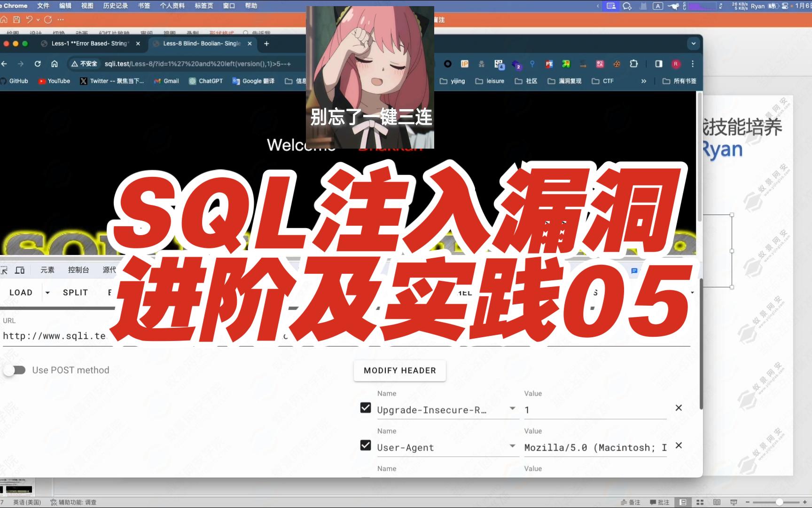812x508 pixels.
Task: Toggle Use POST method switch
Action: 14,370
